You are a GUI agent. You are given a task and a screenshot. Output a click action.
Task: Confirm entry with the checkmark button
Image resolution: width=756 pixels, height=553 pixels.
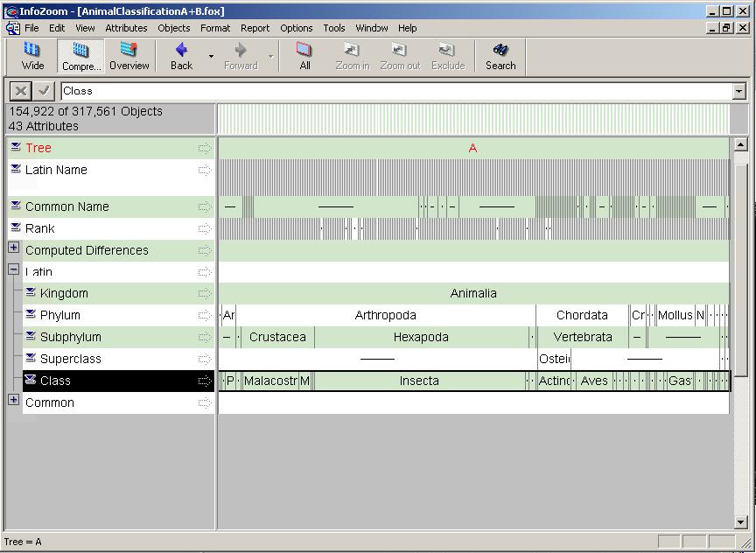coord(44,91)
